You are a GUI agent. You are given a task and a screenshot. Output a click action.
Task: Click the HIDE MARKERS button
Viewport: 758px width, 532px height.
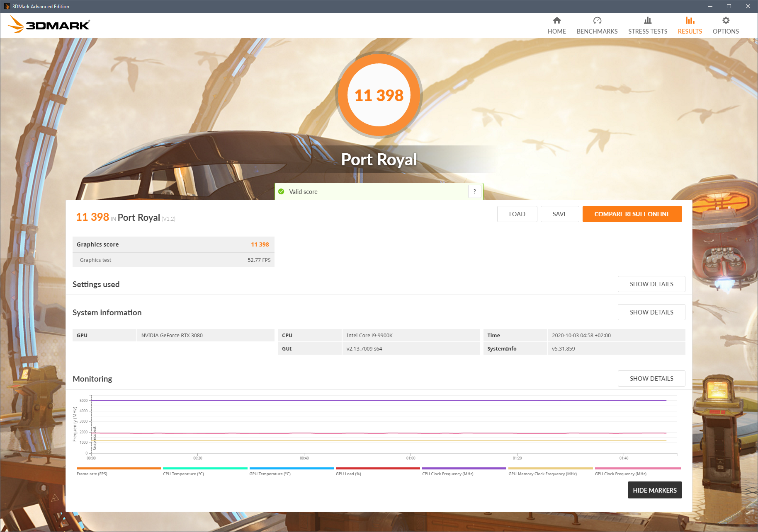point(655,490)
